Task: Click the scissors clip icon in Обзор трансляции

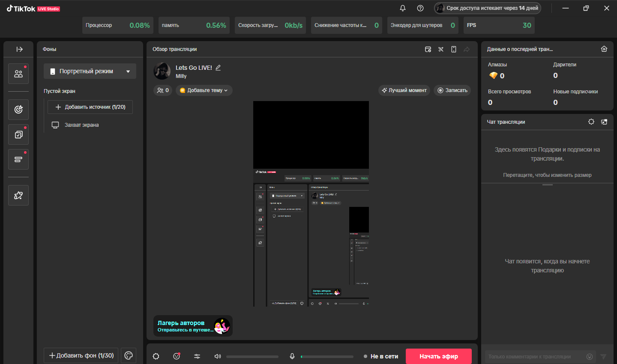Action: (441, 49)
